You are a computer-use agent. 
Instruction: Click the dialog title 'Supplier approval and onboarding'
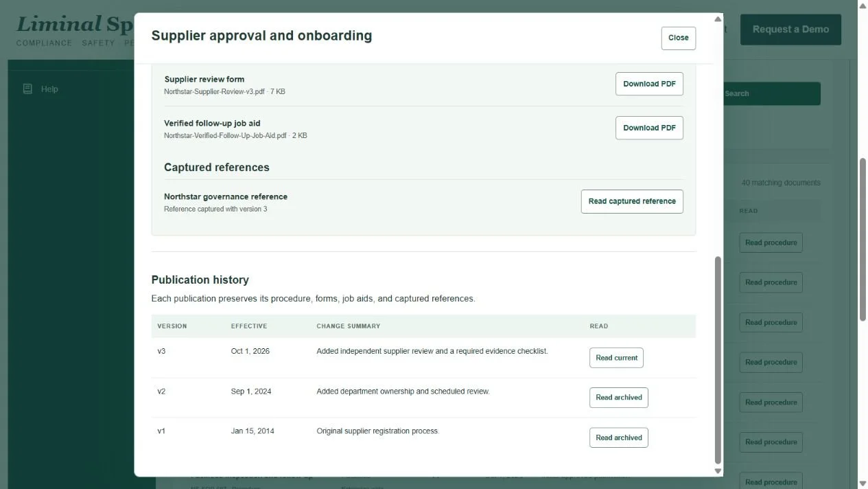tap(261, 36)
